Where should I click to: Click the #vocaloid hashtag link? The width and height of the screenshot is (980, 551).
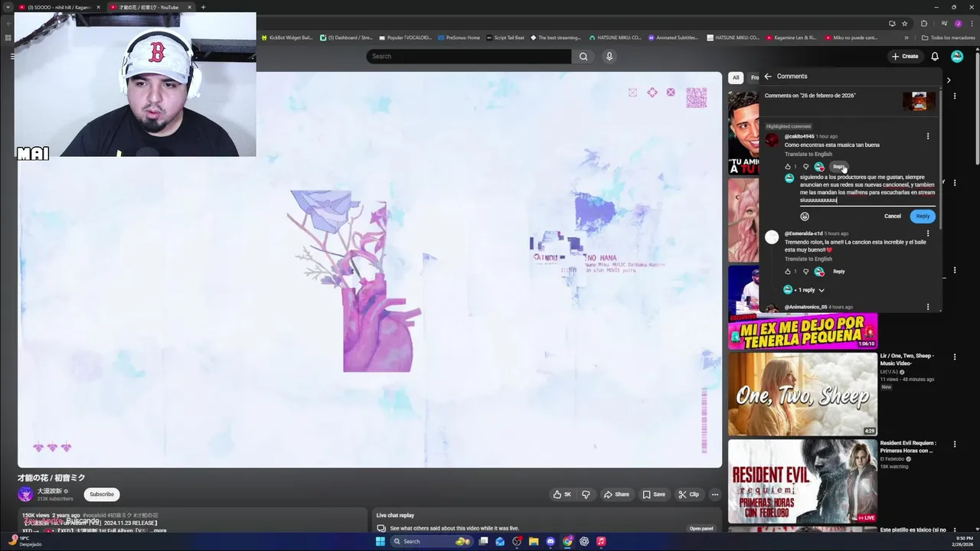click(x=95, y=516)
